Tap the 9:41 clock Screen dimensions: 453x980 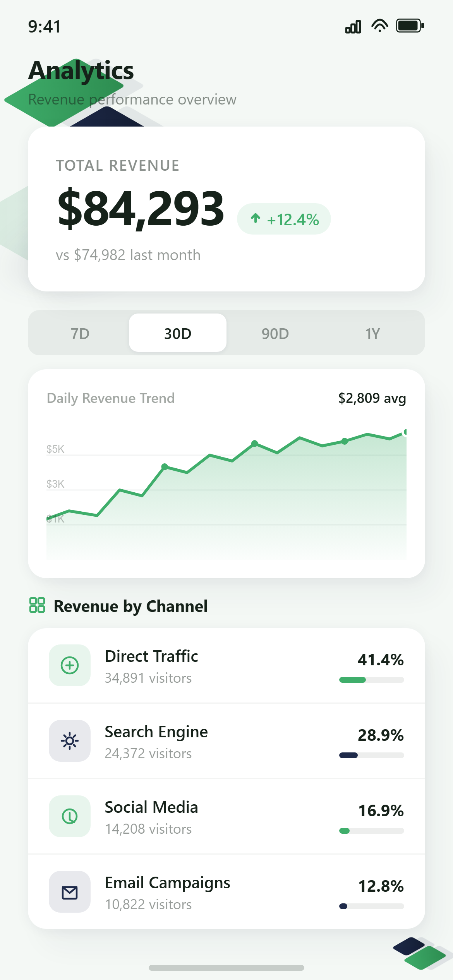[x=45, y=27]
